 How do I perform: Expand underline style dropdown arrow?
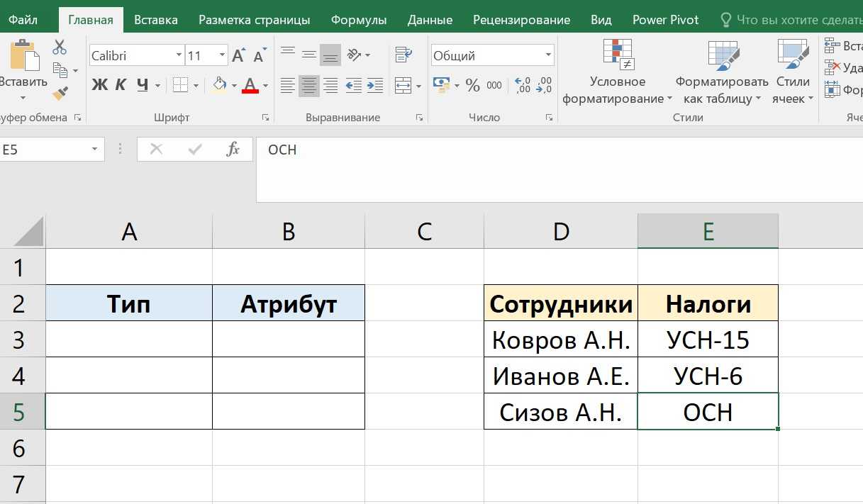pyautogui.click(x=157, y=86)
